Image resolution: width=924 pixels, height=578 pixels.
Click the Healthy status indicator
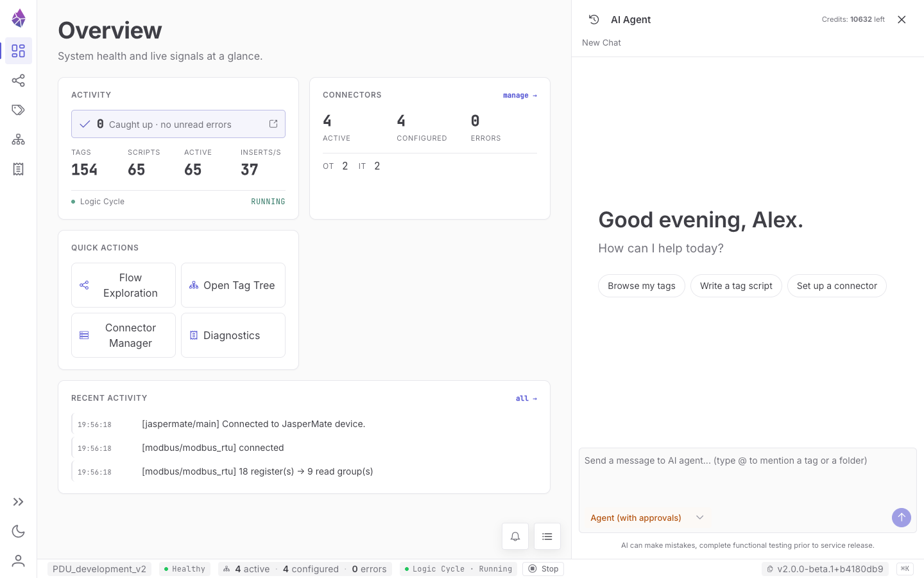(x=184, y=569)
